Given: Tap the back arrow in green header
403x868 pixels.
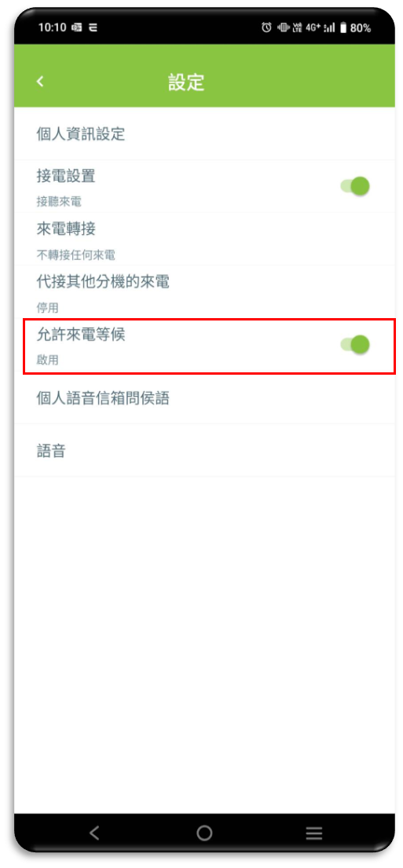Looking at the screenshot, I should pos(40,82).
